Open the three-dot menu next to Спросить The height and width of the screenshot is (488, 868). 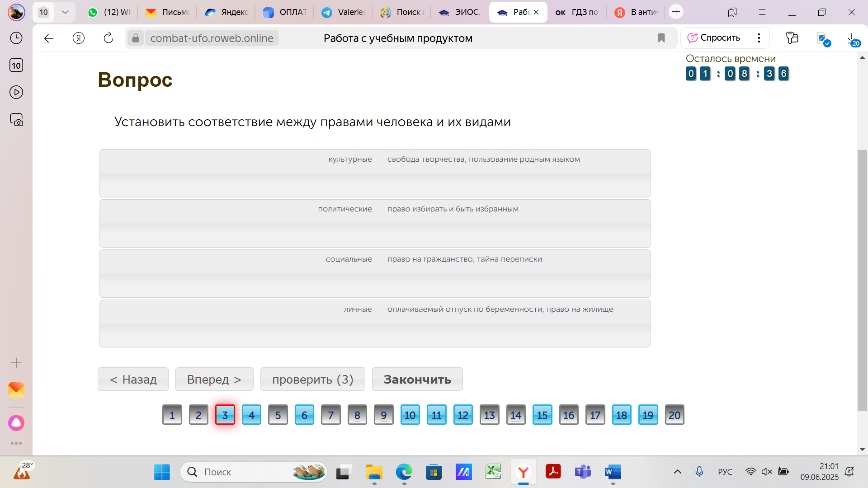[759, 38]
